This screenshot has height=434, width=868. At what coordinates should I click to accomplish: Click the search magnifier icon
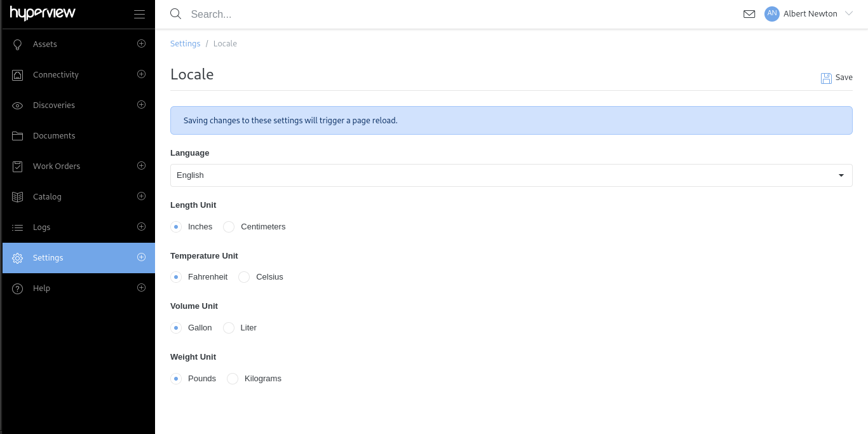tap(176, 14)
